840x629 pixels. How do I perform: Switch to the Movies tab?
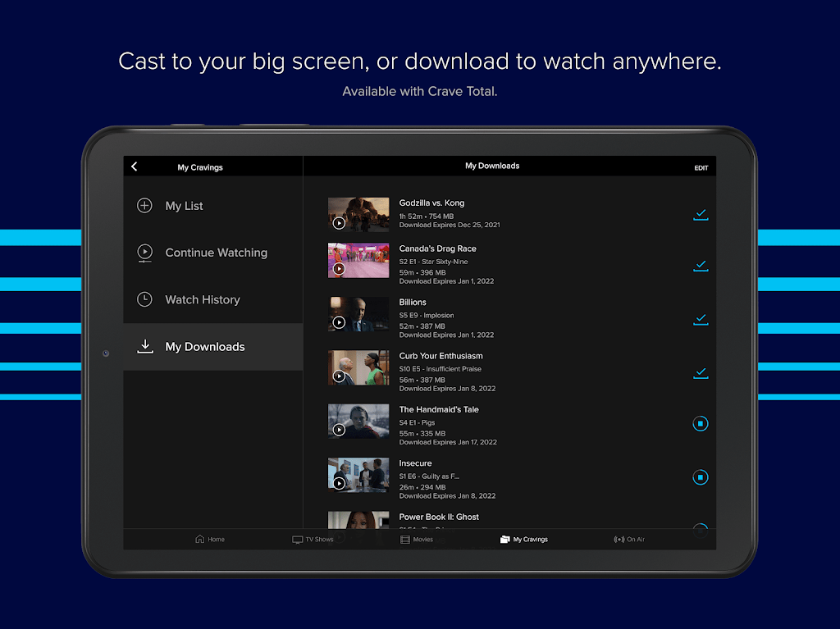[x=416, y=539]
